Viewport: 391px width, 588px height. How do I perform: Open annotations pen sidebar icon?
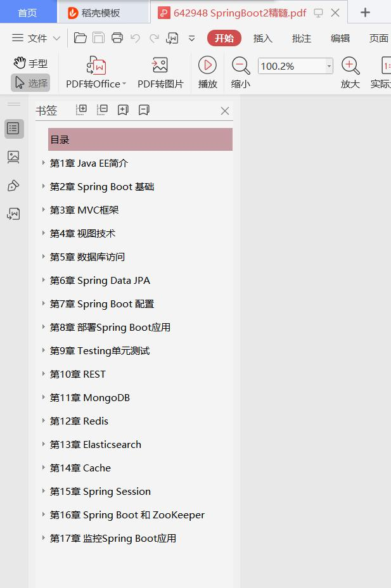coord(13,186)
